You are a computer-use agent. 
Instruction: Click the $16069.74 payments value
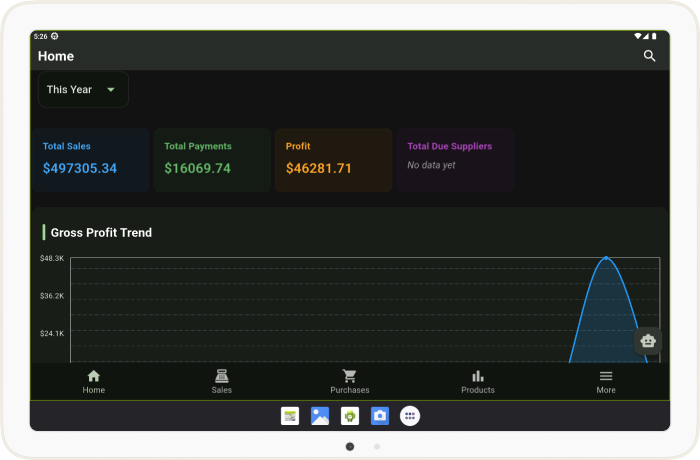click(x=197, y=168)
